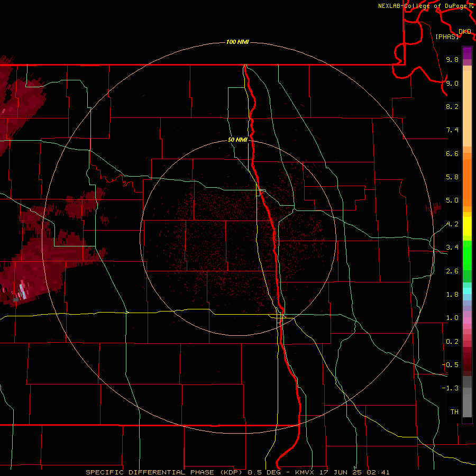Viewport: 476px width, 476px height.
Task: Click the 17 JUN 25 date text
Action: click(x=340, y=472)
